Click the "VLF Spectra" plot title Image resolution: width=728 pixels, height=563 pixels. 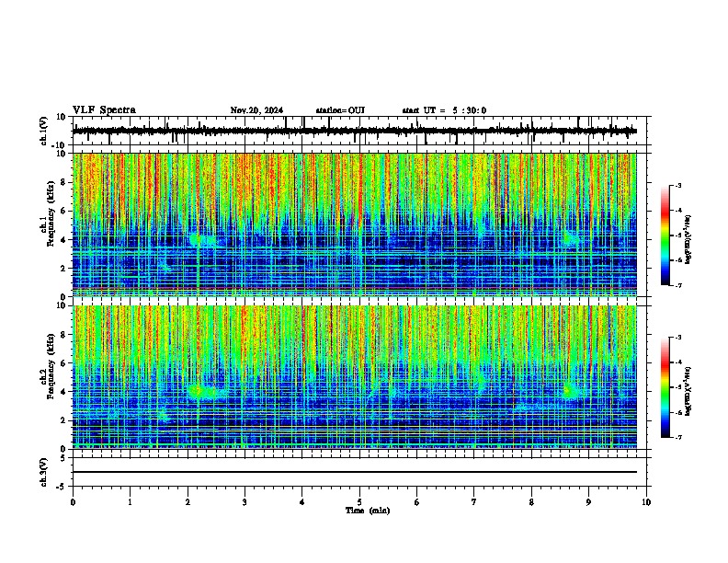pyautogui.click(x=104, y=110)
